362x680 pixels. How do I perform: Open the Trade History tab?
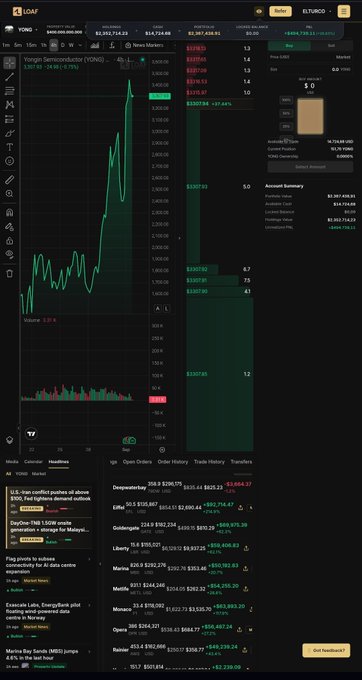(x=209, y=462)
